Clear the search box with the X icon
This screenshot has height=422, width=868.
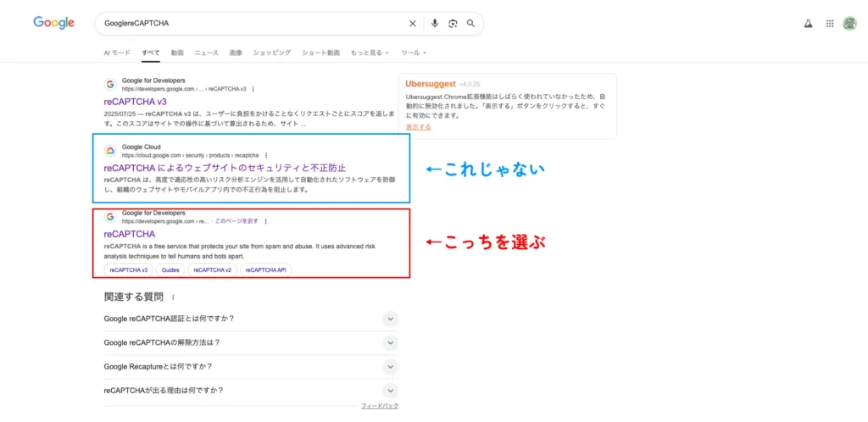413,24
